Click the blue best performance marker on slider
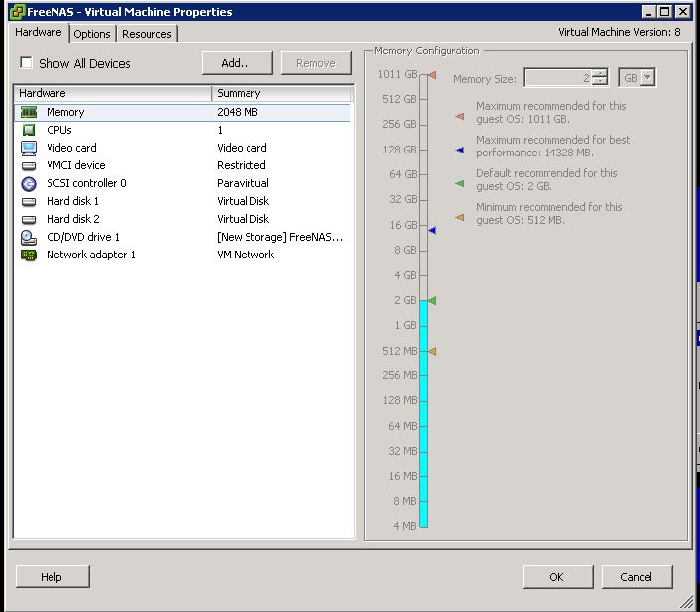This screenshot has height=612, width=700. 432,231
